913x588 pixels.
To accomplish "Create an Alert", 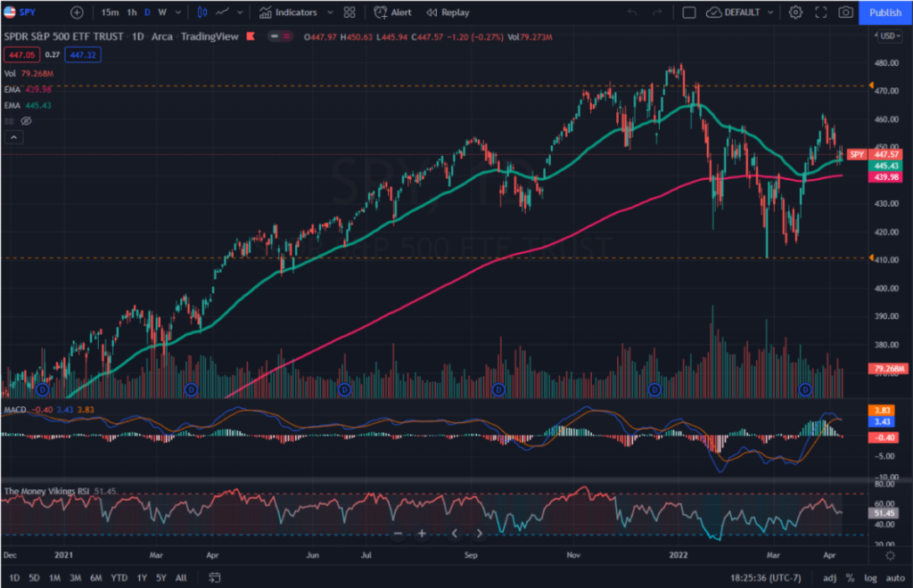I will (393, 12).
